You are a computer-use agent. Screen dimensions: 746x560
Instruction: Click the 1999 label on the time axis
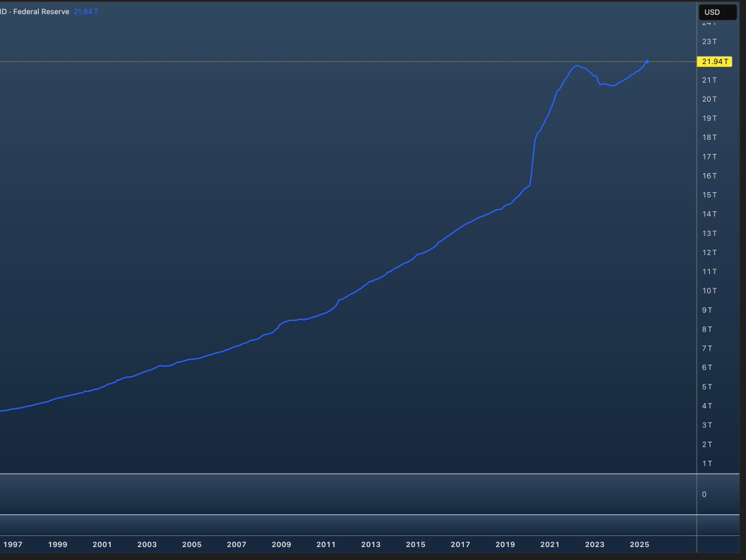pos(58,544)
